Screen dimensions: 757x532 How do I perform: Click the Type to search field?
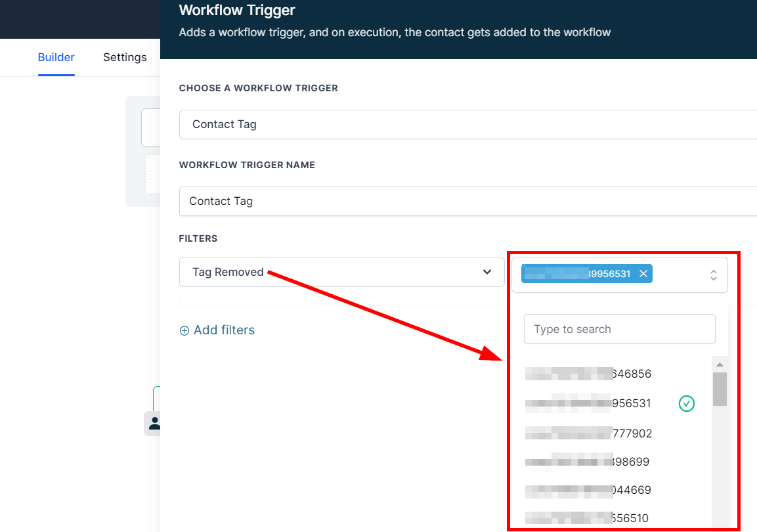click(619, 329)
